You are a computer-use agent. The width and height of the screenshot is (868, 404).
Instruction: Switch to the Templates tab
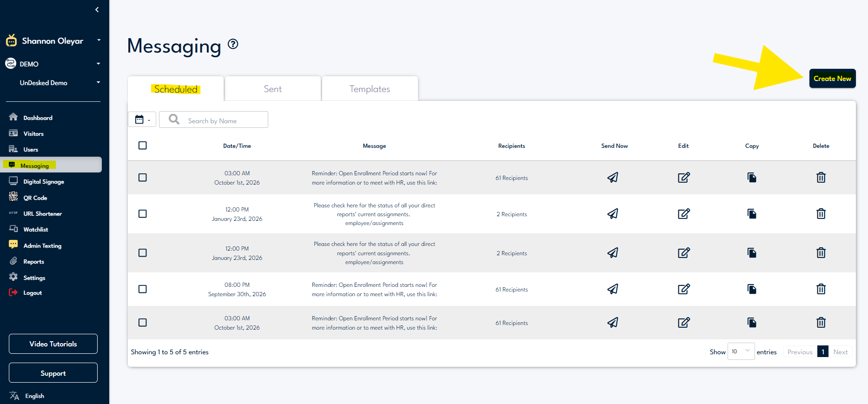pos(370,89)
